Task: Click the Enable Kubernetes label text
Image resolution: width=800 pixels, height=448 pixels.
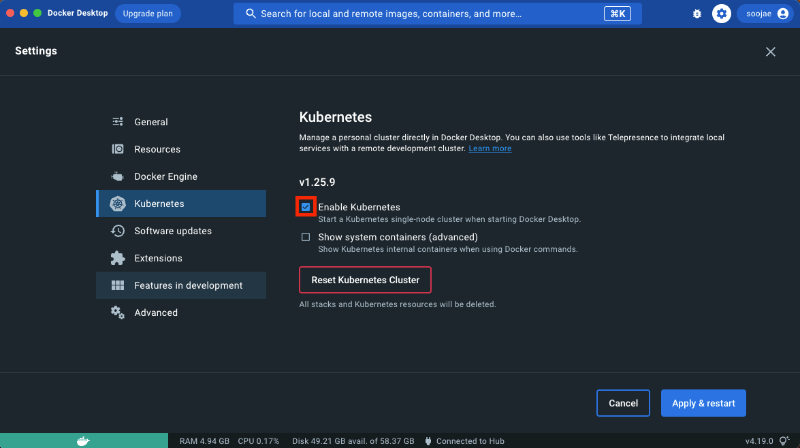Action: pos(359,207)
